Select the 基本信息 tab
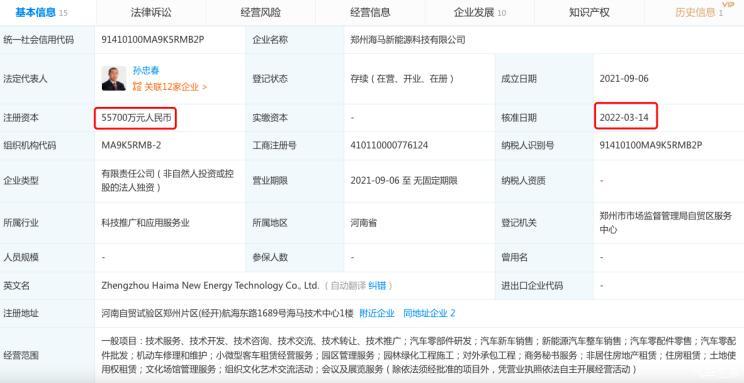The width and height of the screenshot is (744, 383). pyautogui.click(x=41, y=13)
